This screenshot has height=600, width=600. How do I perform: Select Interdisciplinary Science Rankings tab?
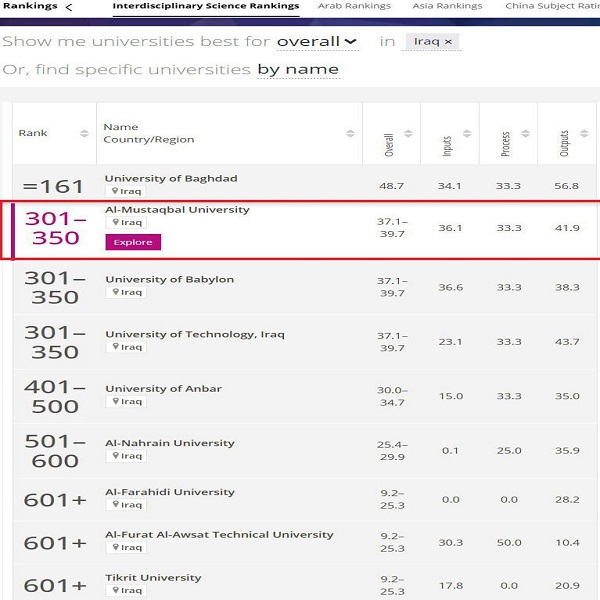click(x=206, y=6)
